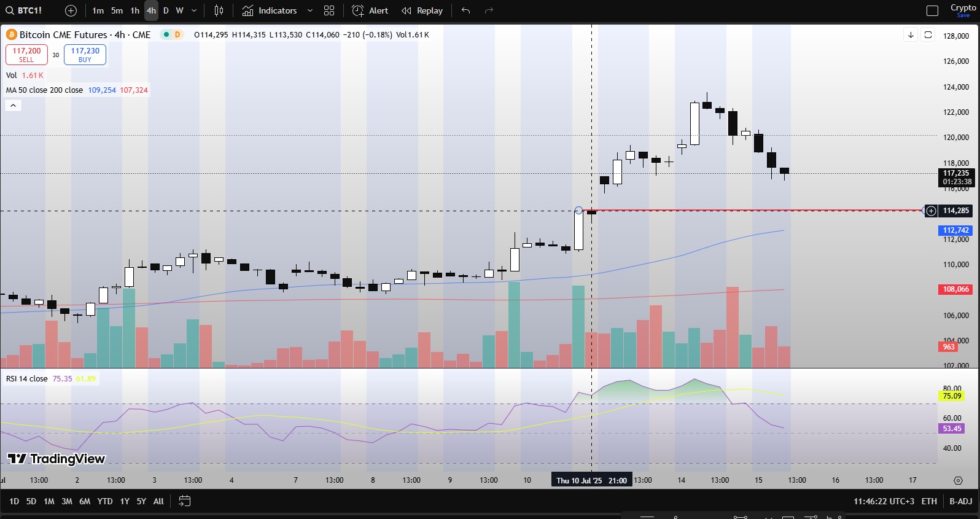Click the 117,230 BUY button
The height and width of the screenshot is (519, 980).
(x=85, y=55)
